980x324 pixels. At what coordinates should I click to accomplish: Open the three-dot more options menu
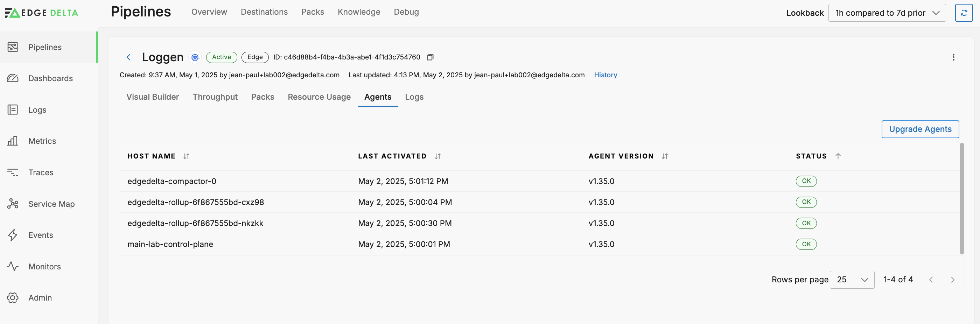click(x=953, y=57)
